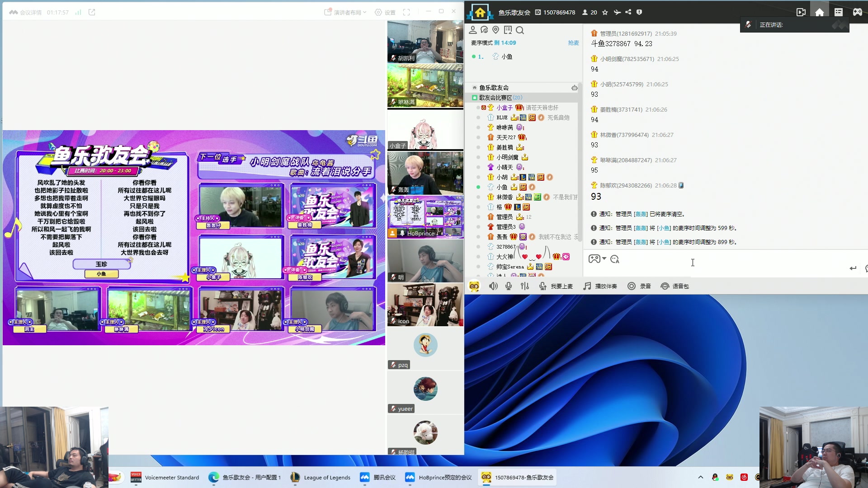Image resolution: width=868 pixels, height=488 pixels.
Task: Open League of Legends from taskbar
Action: tap(321, 477)
